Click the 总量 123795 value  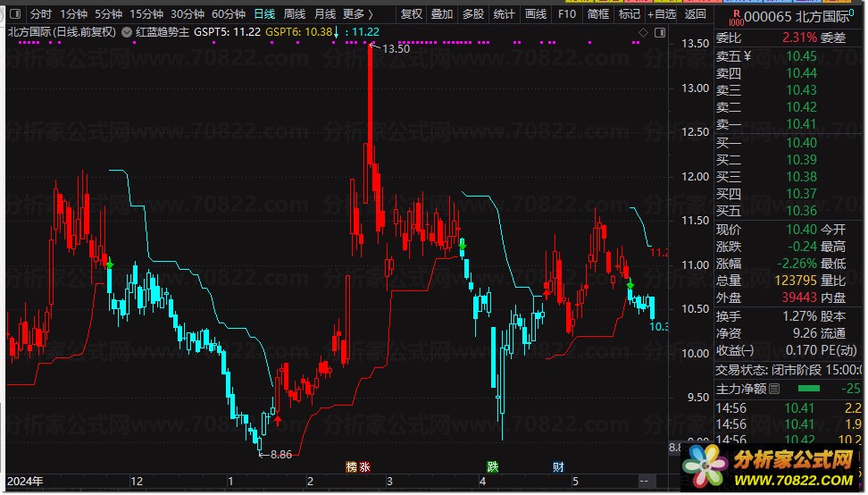point(796,281)
